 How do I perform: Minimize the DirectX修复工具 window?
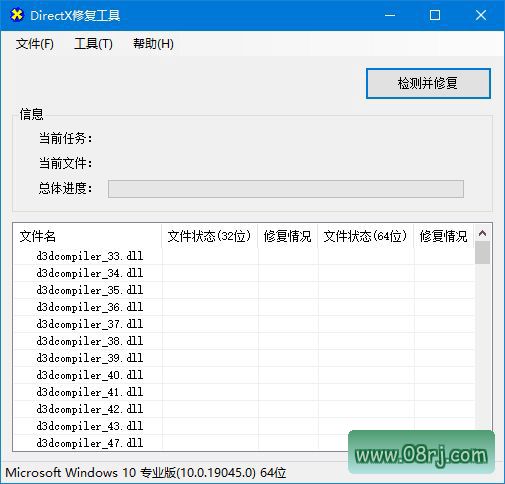pyautogui.click(x=390, y=15)
